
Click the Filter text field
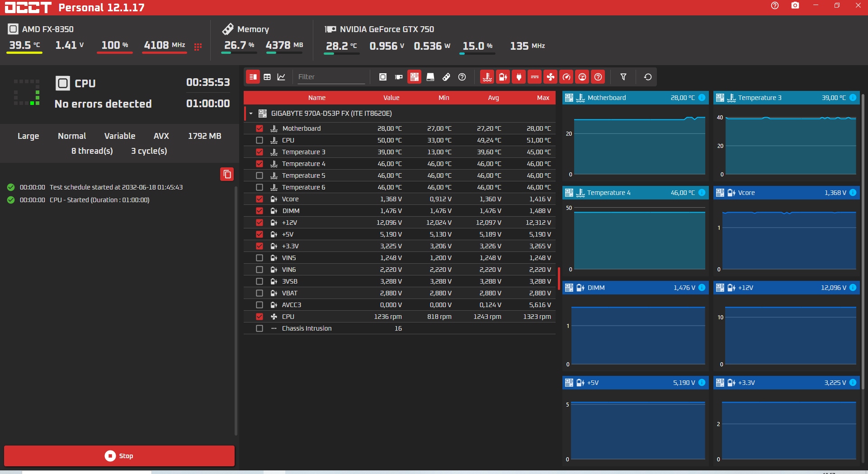(x=331, y=77)
